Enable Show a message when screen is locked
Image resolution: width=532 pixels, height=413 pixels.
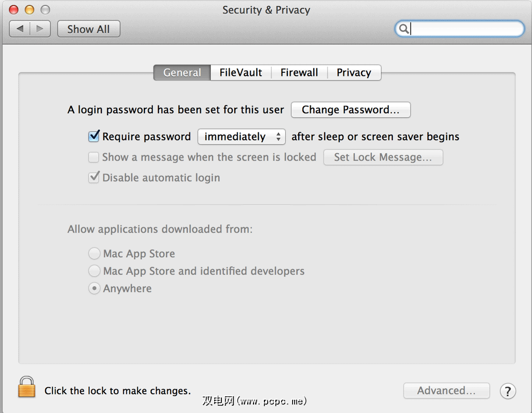94,157
